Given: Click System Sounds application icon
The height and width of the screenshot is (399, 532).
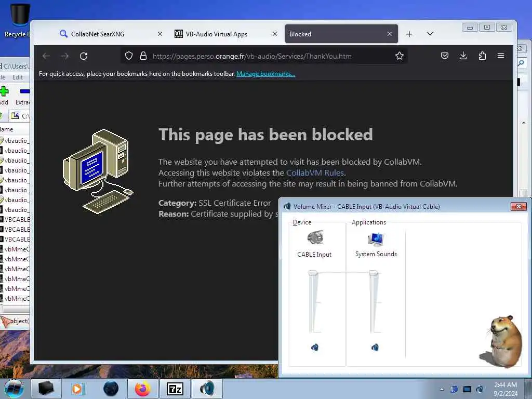Looking at the screenshot, I should coord(376,238).
